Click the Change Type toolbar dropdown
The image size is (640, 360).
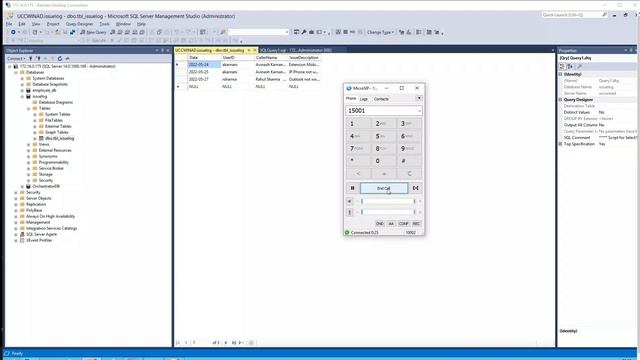coord(380,32)
